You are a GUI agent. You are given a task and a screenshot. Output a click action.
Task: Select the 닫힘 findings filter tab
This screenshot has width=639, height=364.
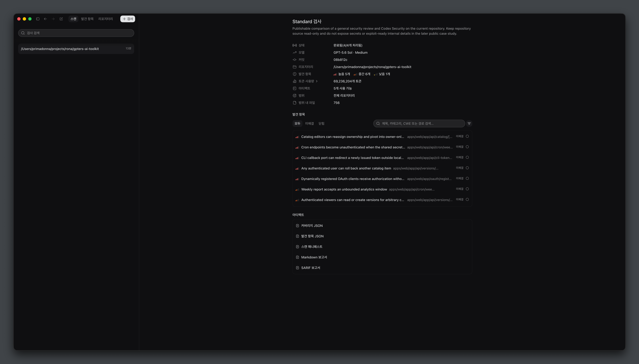pyautogui.click(x=321, y=124)
